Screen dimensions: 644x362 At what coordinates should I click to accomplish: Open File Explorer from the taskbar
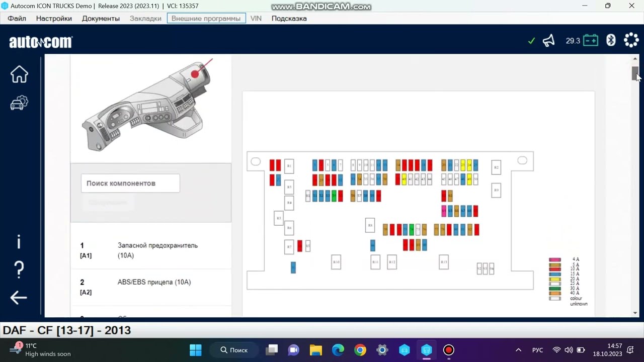315,350
